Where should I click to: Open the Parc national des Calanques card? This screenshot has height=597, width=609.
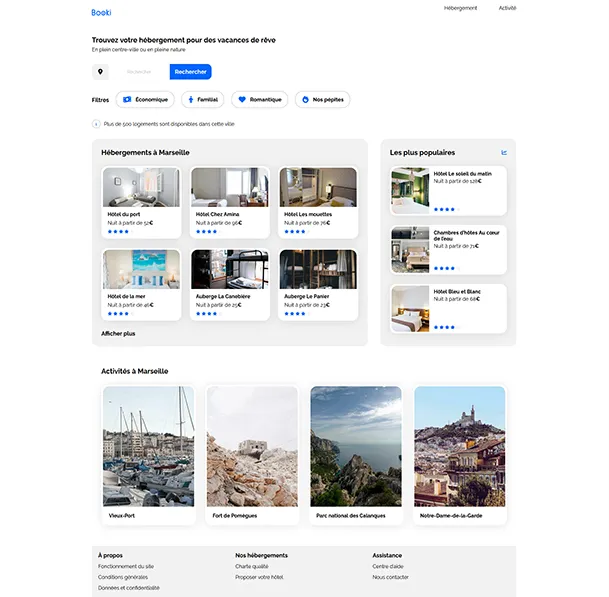tap(356, 455)
